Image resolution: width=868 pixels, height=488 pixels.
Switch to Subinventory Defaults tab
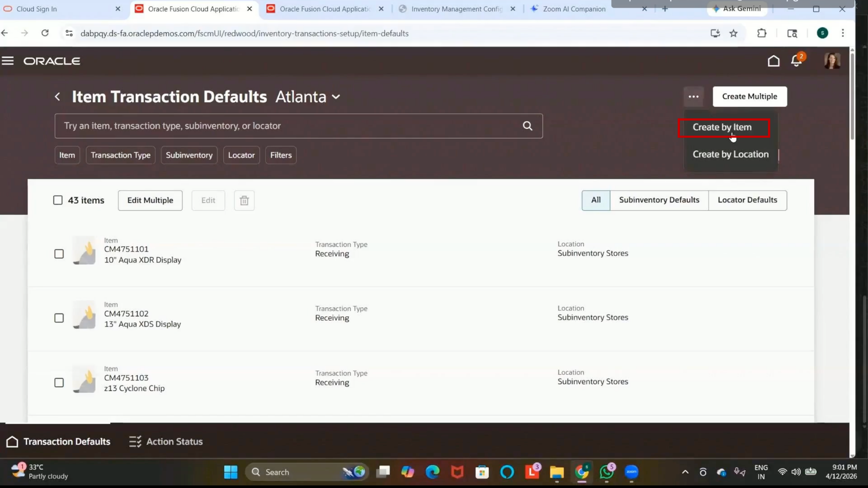659,200
